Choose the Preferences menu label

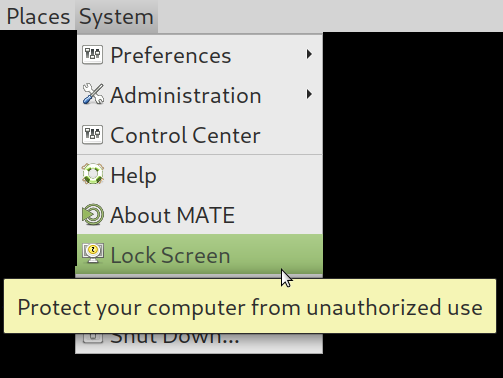coord(170,55)
